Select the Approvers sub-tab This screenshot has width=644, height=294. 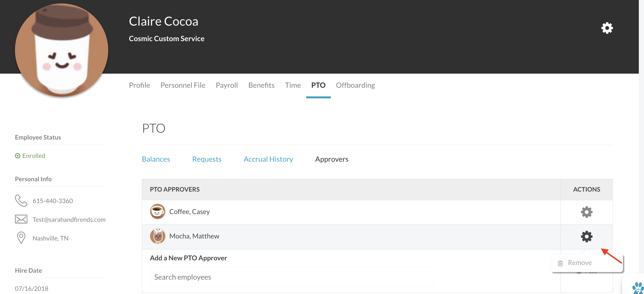[332, 159]
